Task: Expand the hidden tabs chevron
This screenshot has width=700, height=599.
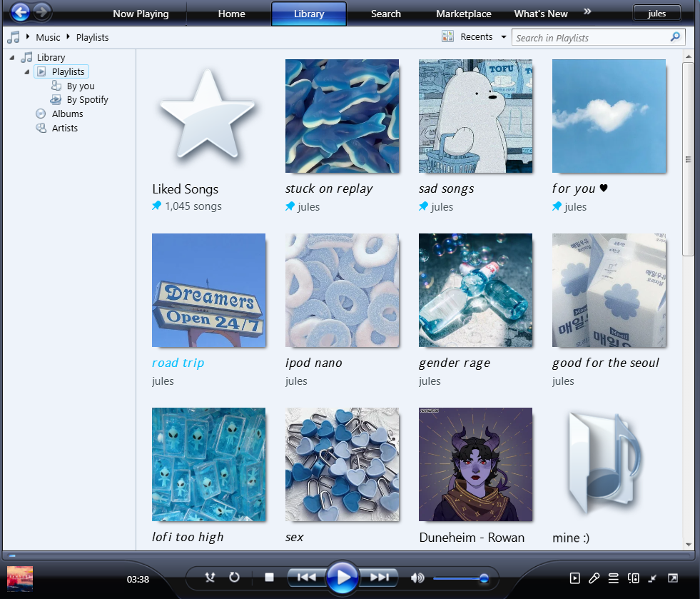Action: click(x=587, y=11)
